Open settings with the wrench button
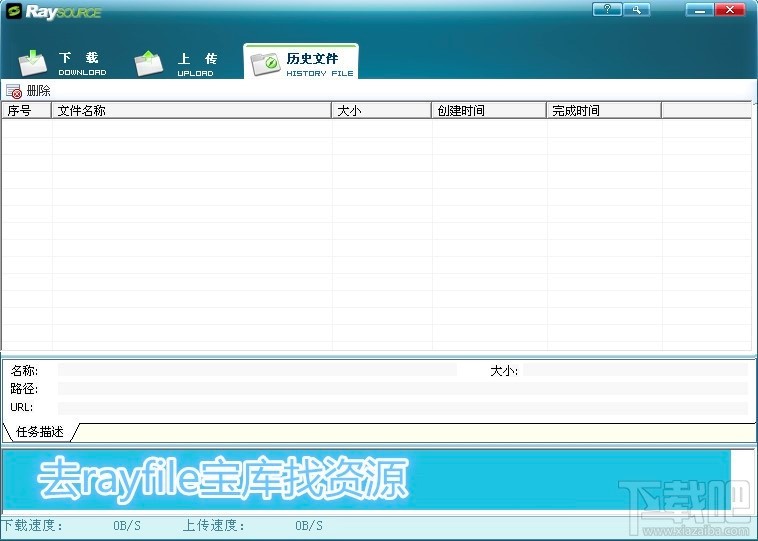The width and height of the screenshot is (758, 541). click(x=637, y=9)
